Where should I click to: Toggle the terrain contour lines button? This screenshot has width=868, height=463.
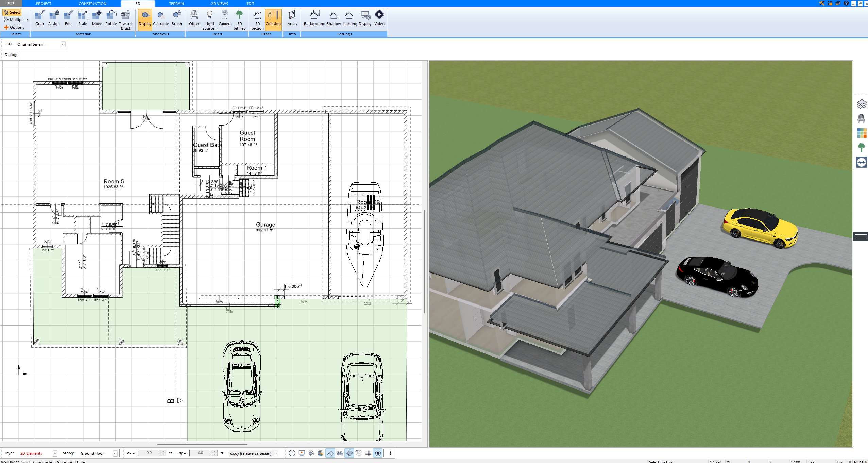coord(359,453)
